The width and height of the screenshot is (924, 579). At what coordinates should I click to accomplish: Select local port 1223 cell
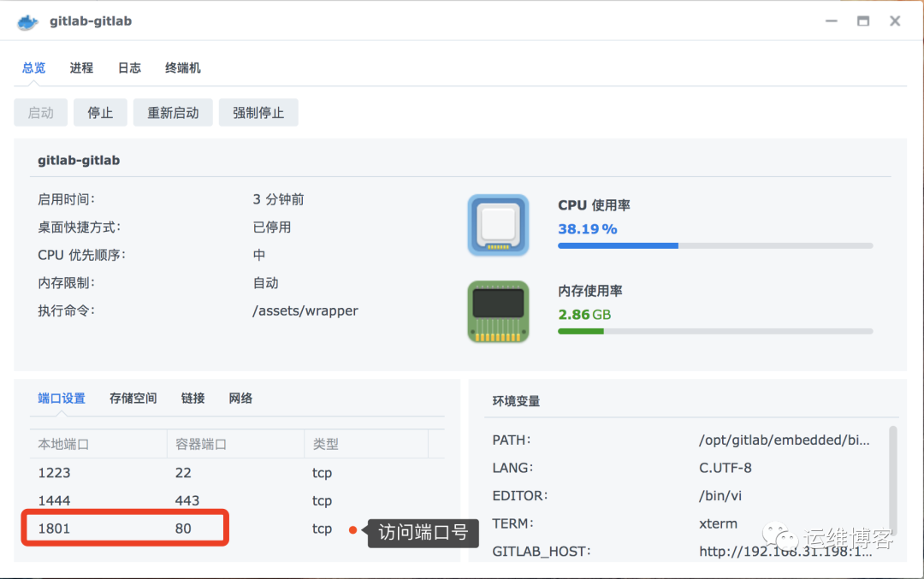click(54, 473)
